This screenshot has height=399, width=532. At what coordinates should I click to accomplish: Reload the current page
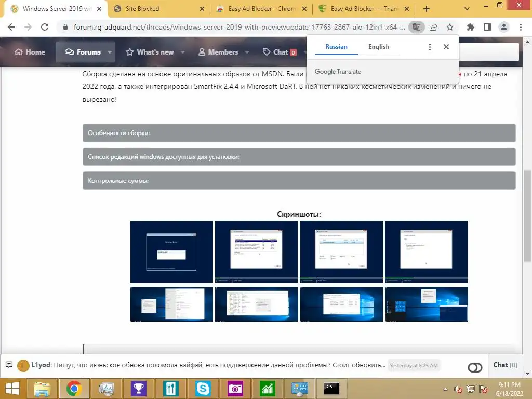pyautogui.click(x=45, y=27)
